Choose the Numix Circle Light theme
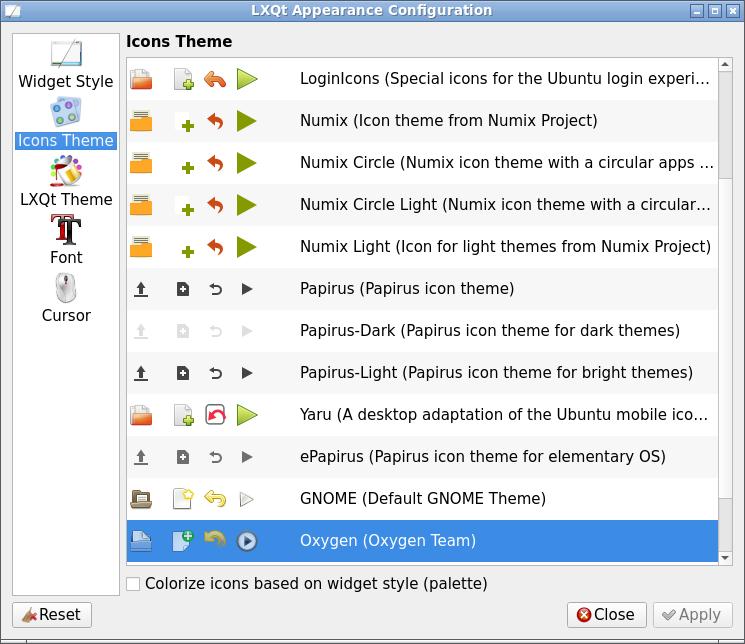This screenshot has height=644, width=745. click(505, 205)
